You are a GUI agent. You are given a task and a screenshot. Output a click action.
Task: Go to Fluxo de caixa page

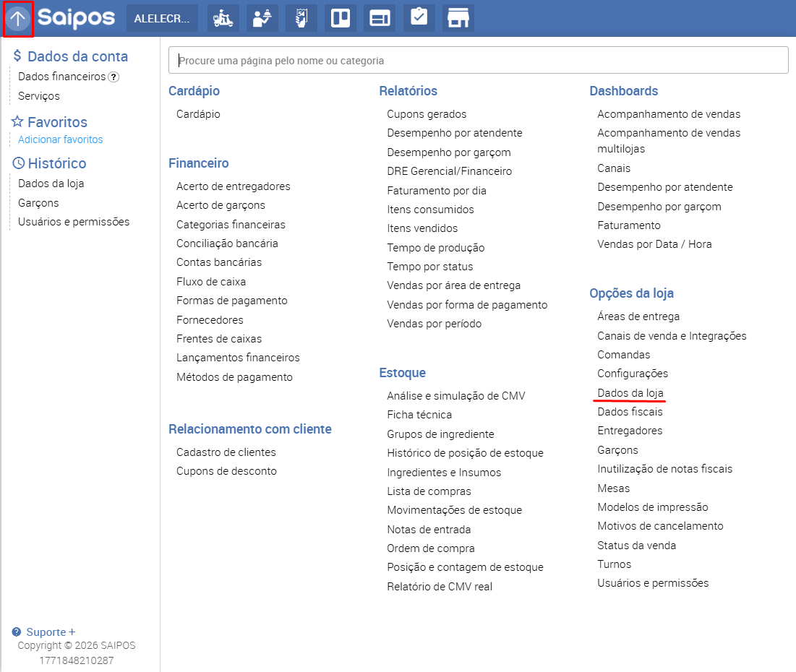[x=211, y=282]
